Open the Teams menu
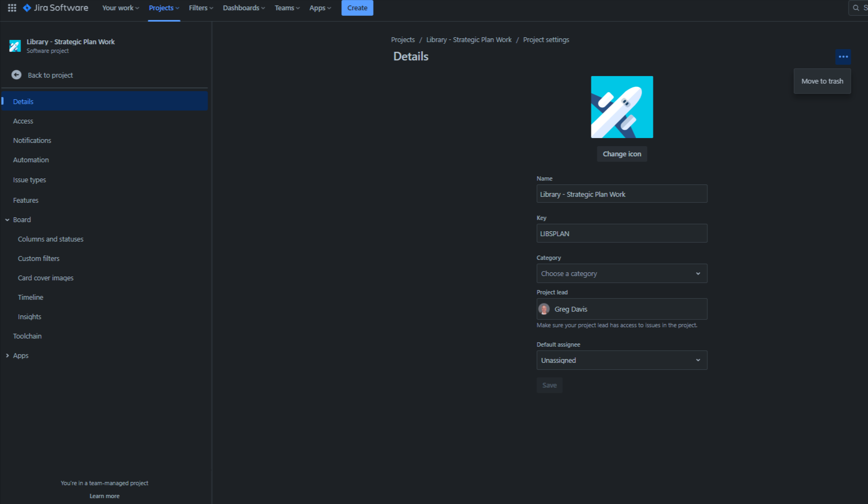 (286, 8)
